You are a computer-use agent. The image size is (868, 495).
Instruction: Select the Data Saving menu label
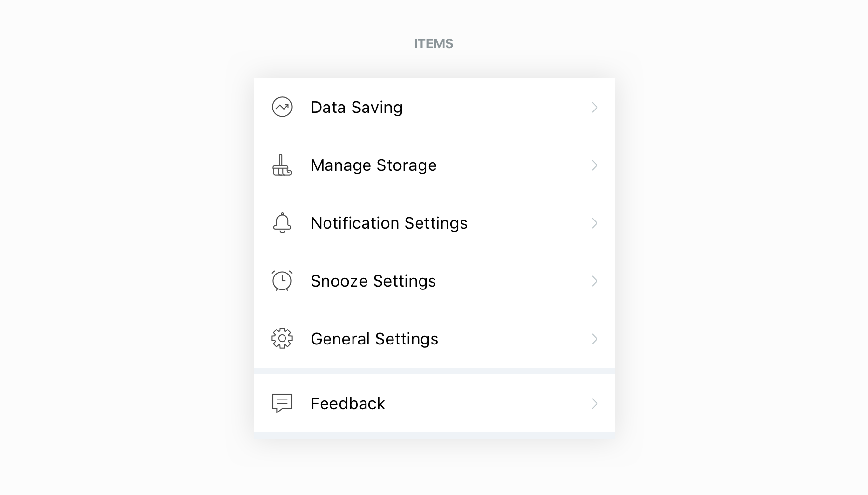[356, 108]
